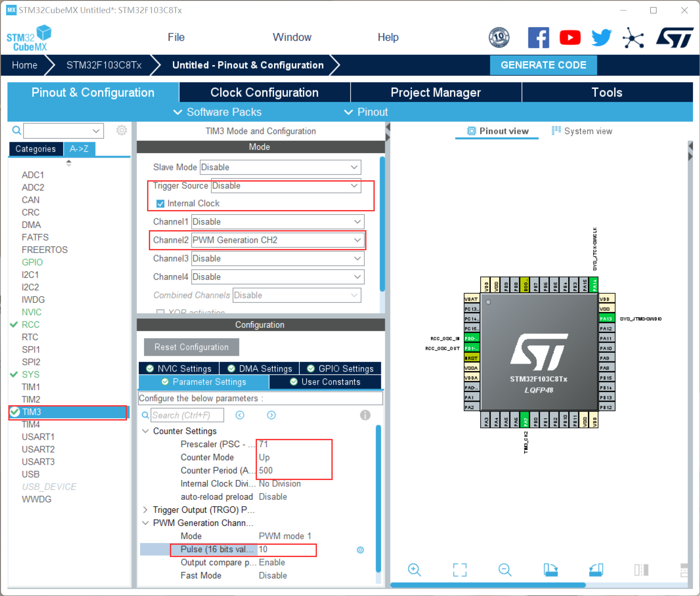Click the ST community network icon
Screen dimensions: 700x596
633,38
